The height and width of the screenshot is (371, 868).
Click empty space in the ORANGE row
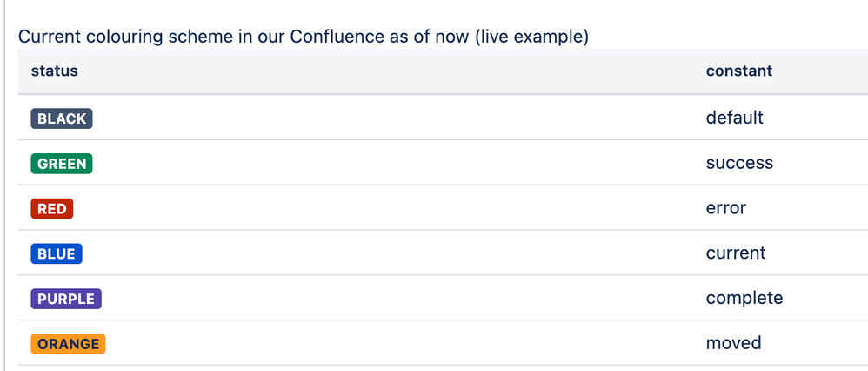point(388,343)
